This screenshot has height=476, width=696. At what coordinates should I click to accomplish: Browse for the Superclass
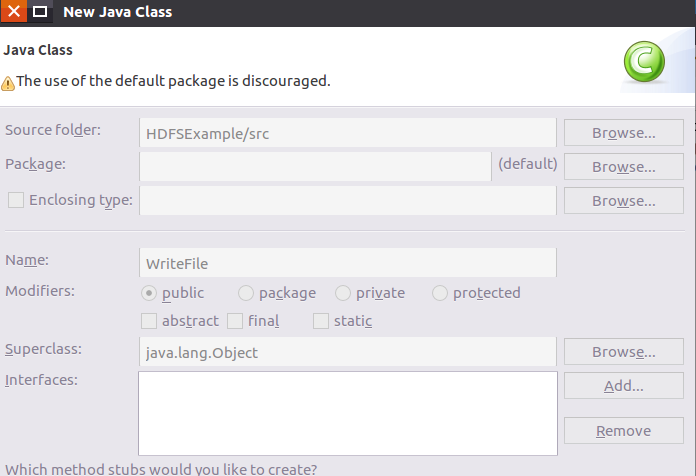[x=623, y=352]
